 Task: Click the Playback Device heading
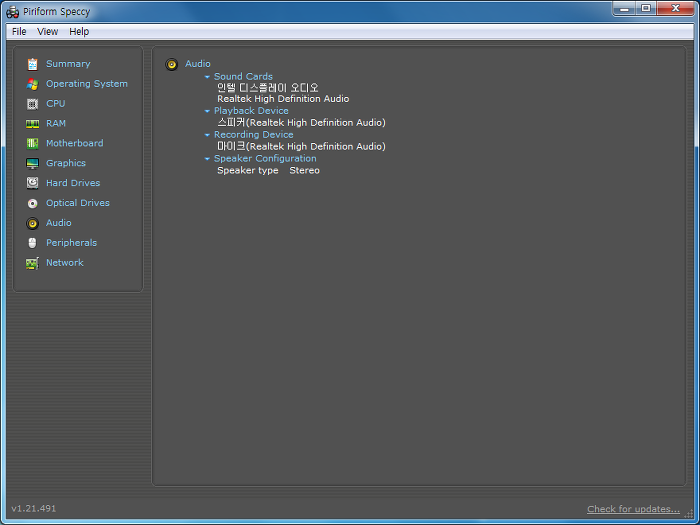[x=251, y=111]
